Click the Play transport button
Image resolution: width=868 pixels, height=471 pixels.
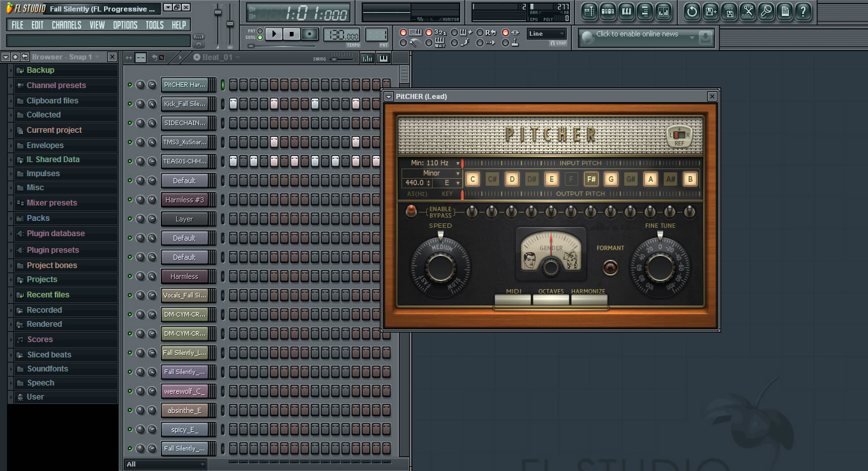click(274, 34)
